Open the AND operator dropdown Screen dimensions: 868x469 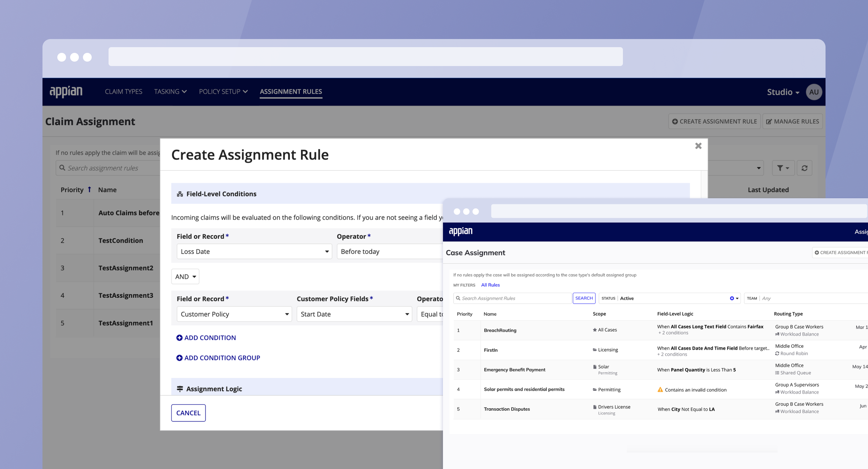pos(185,277)
